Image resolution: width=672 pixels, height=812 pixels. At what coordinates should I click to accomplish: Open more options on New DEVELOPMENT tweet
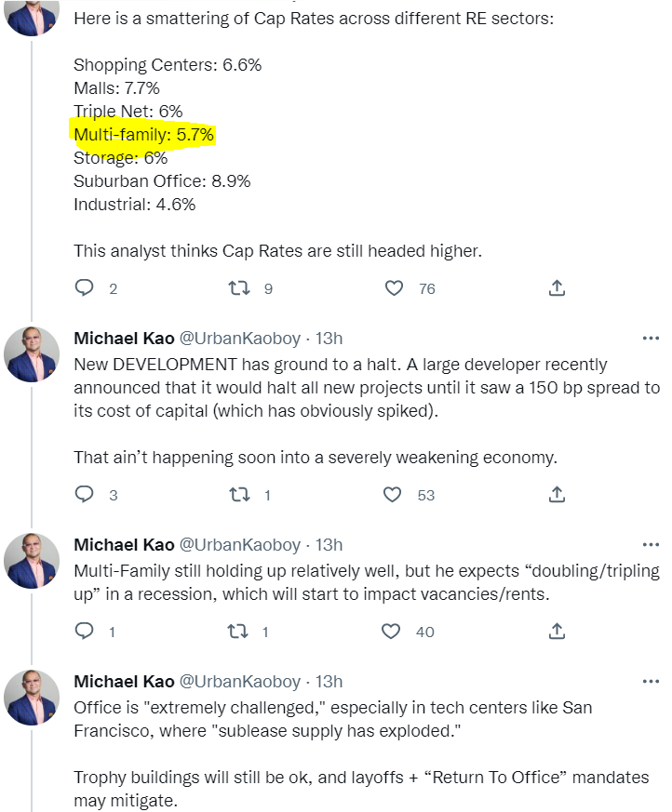(651, 339)
